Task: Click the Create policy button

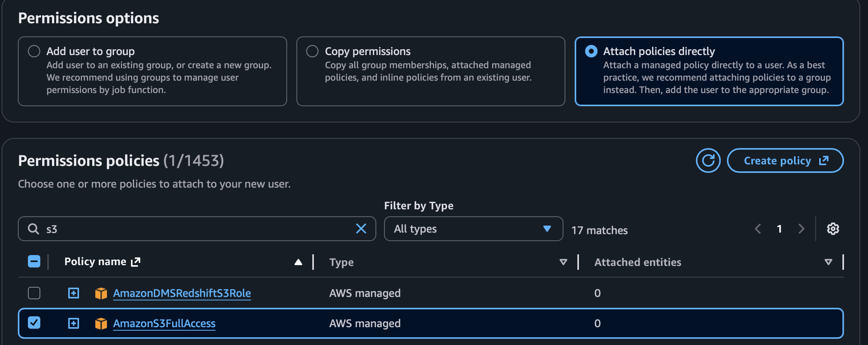Action: click(785, 160)
